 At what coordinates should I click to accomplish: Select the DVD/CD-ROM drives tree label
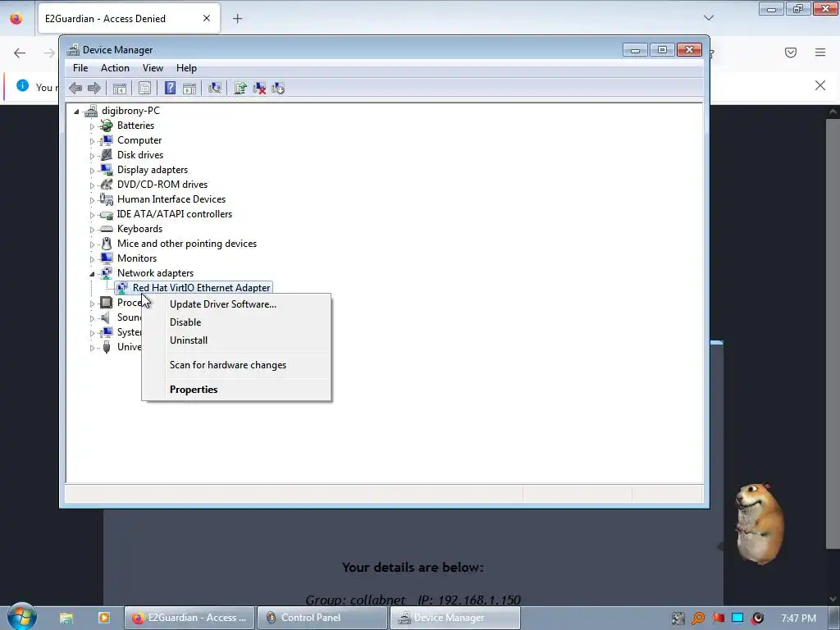162,185
